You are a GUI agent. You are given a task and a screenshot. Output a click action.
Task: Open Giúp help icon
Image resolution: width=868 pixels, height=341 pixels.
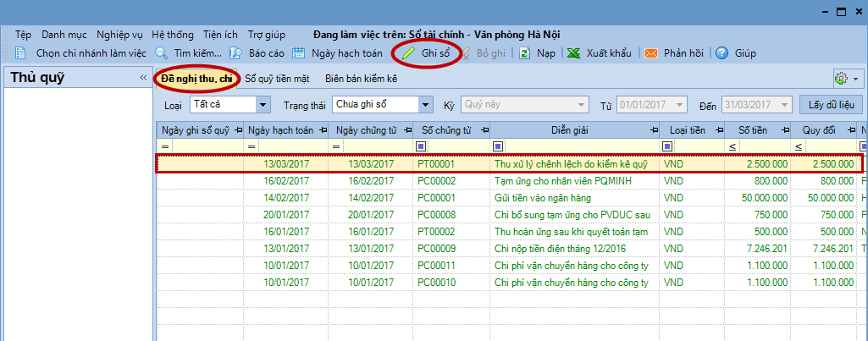click(722, 52)
